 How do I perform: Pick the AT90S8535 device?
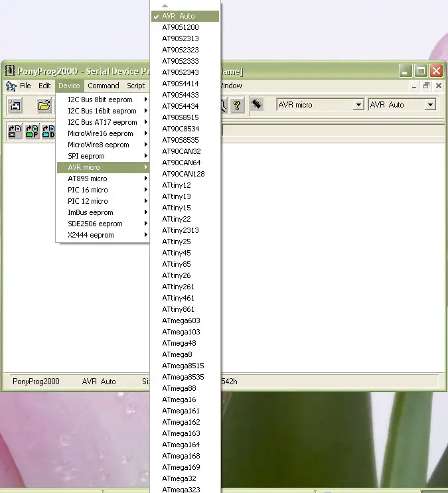tap(185, 140)
